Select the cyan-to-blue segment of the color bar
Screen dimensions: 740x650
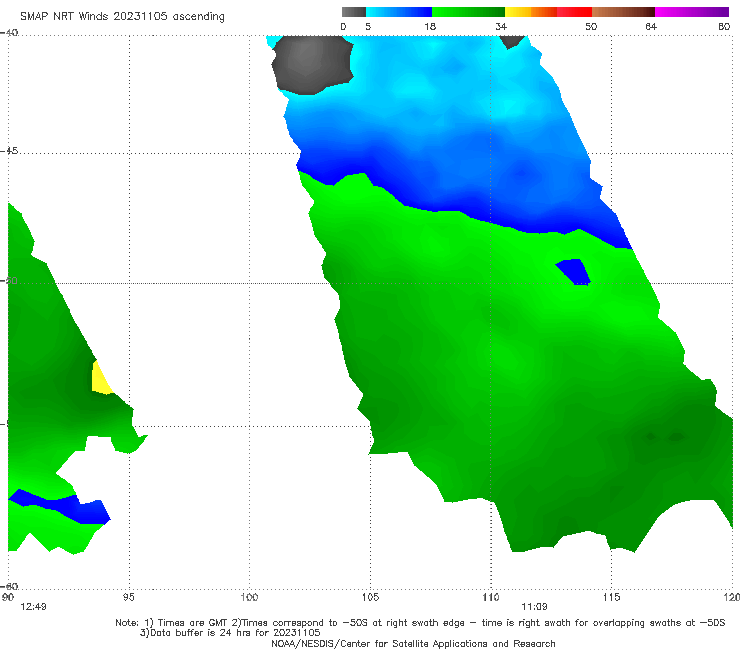pos(399,12)
